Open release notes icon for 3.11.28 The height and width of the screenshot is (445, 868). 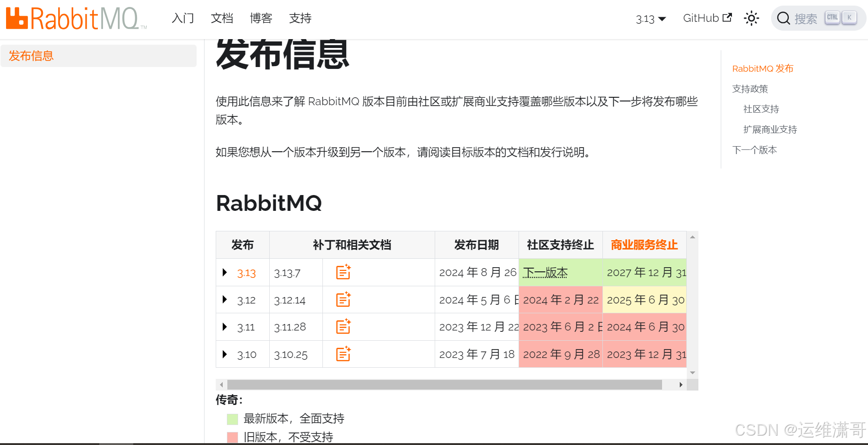click(x=343, y=326)
